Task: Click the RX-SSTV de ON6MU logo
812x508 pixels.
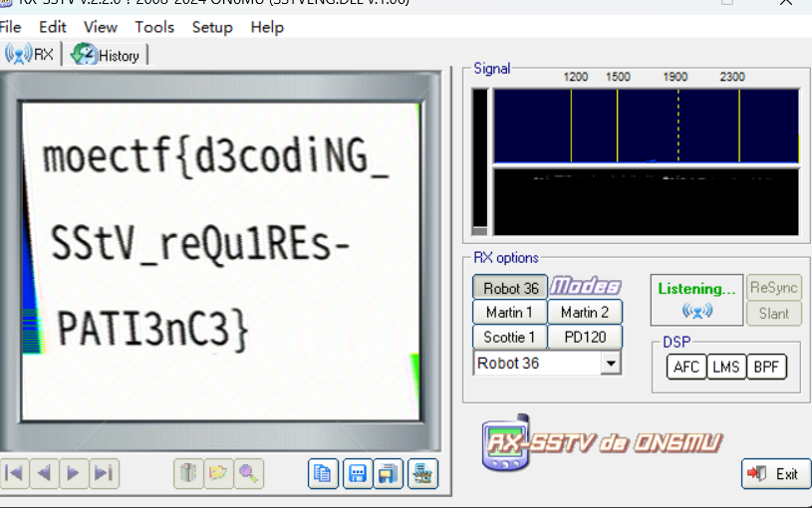Action: (x=602, y=442)
